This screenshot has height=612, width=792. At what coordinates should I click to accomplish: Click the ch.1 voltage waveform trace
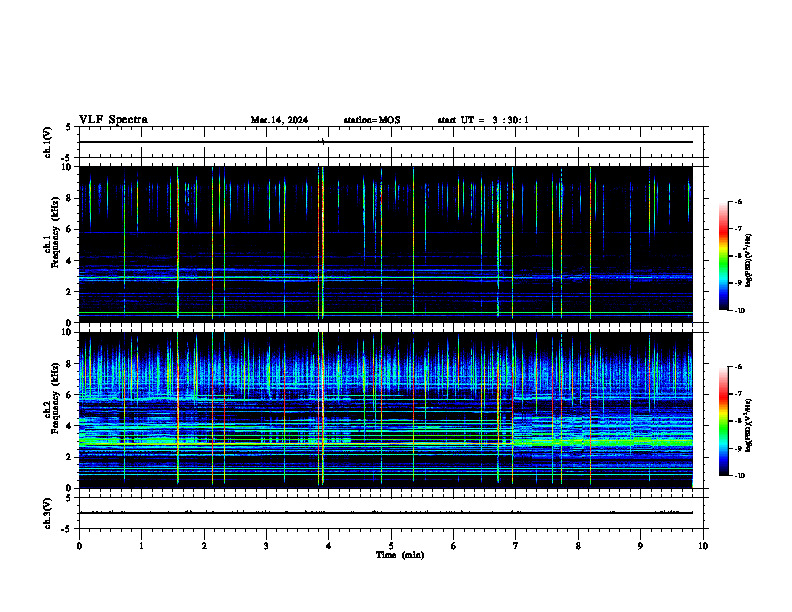click(386, 142)
